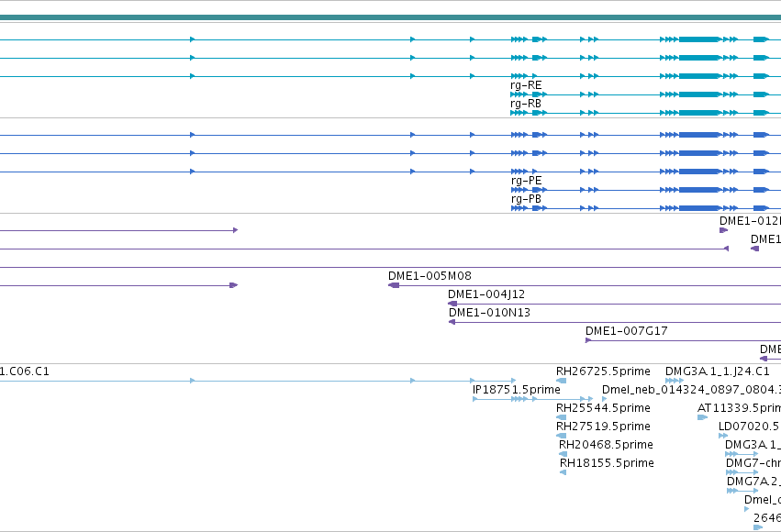Click the DME1-005M08 feature label
The width and height of the screenshot is (781, 532).
click(x=430, y=276)
